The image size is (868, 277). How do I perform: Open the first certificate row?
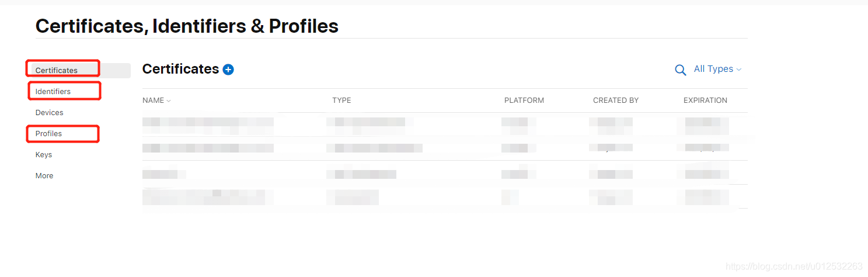[x=208, y=123]
